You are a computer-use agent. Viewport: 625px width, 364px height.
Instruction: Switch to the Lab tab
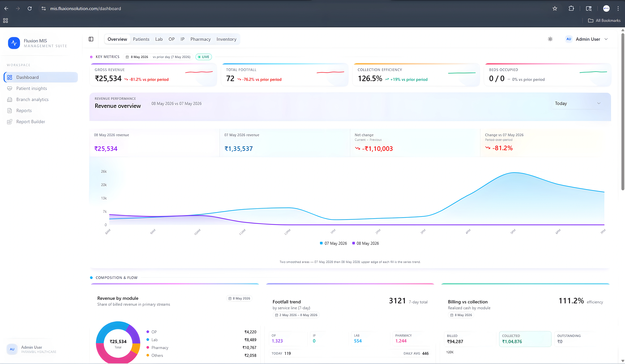pos(159,39)
